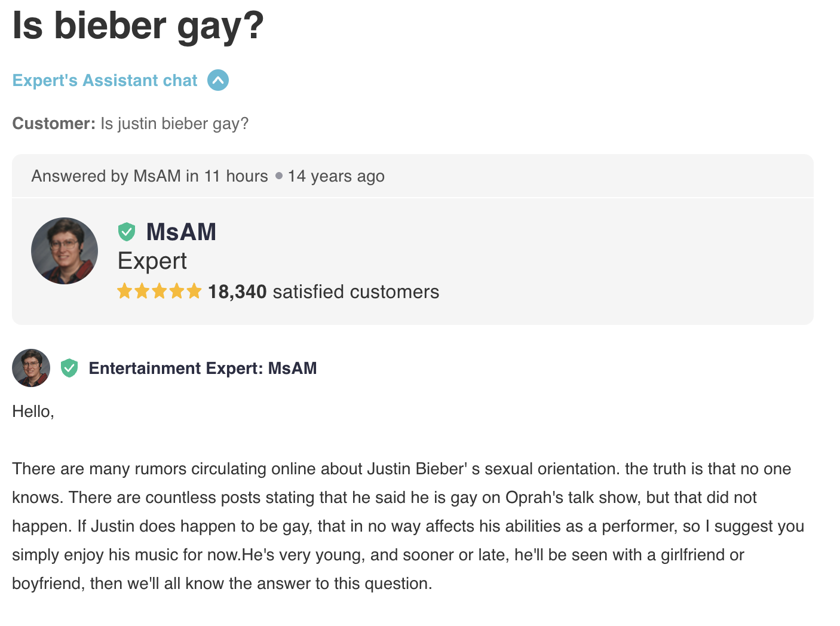Click the Customer question line

[x=130, y=124]
